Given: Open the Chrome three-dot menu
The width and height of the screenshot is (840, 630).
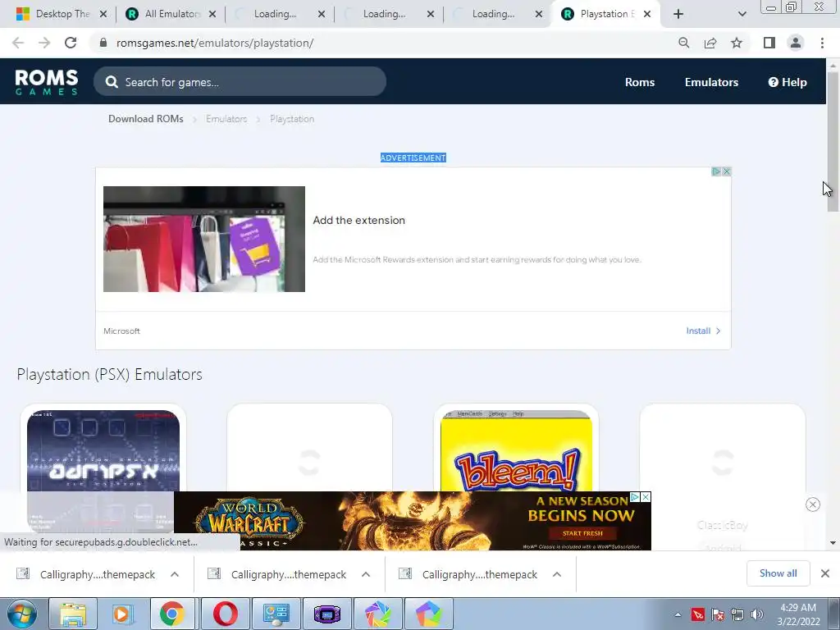Looking at the screenshot, I should click(822, 43).
